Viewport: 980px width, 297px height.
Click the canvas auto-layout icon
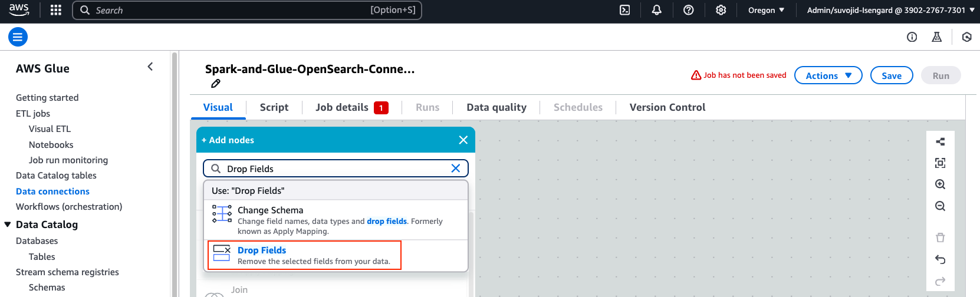coord(940,141)
